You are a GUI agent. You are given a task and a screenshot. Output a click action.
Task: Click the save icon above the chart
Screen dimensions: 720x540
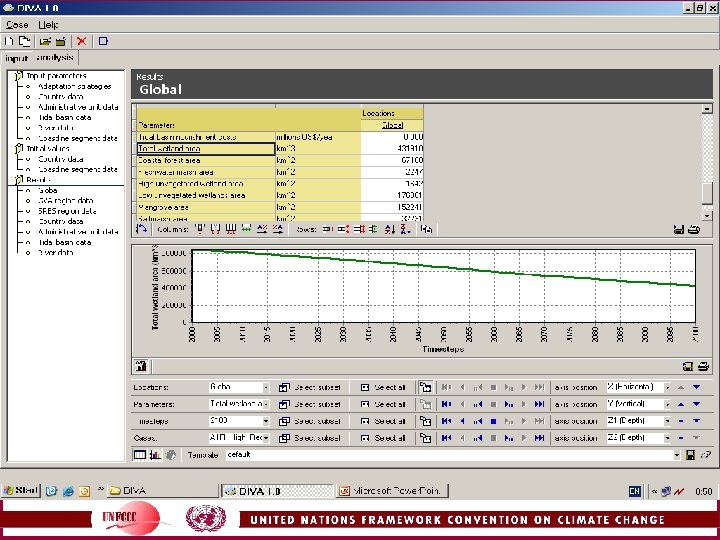pyautogui.click(x=679, y=229)
